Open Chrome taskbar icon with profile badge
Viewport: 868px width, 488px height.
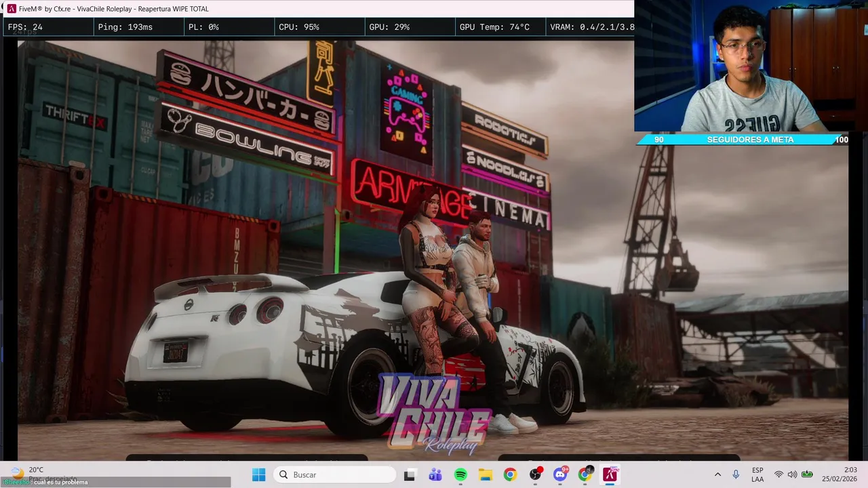(585, 475)
